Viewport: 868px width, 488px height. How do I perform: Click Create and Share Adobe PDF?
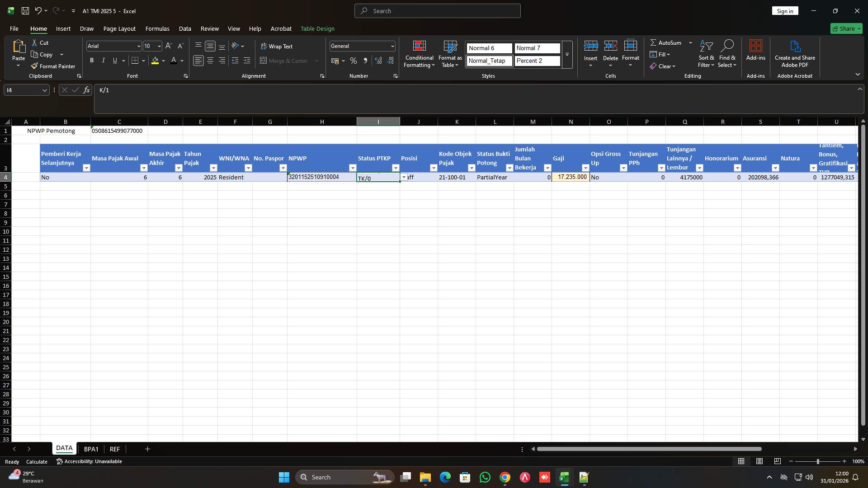(x=795, y=53)
